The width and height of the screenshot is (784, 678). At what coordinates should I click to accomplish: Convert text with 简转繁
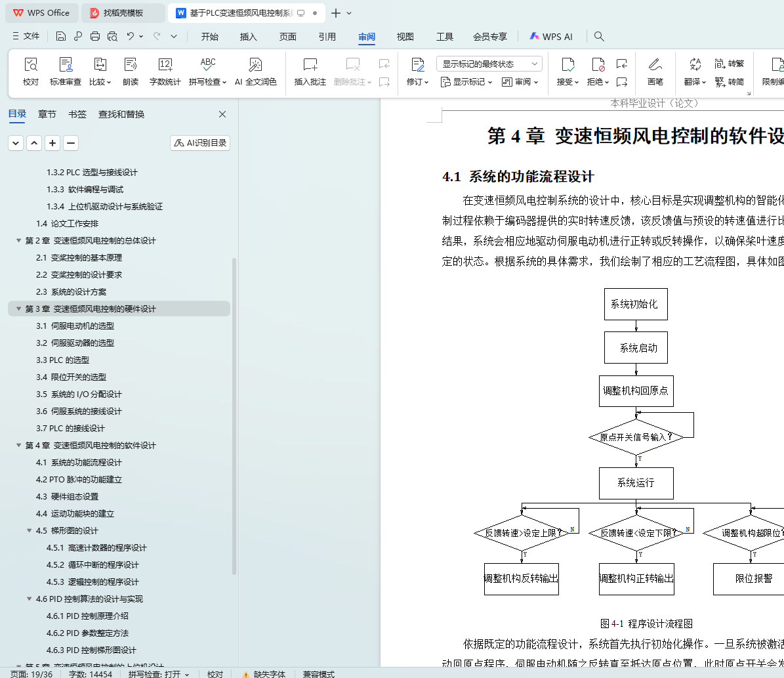coord(730,64)
